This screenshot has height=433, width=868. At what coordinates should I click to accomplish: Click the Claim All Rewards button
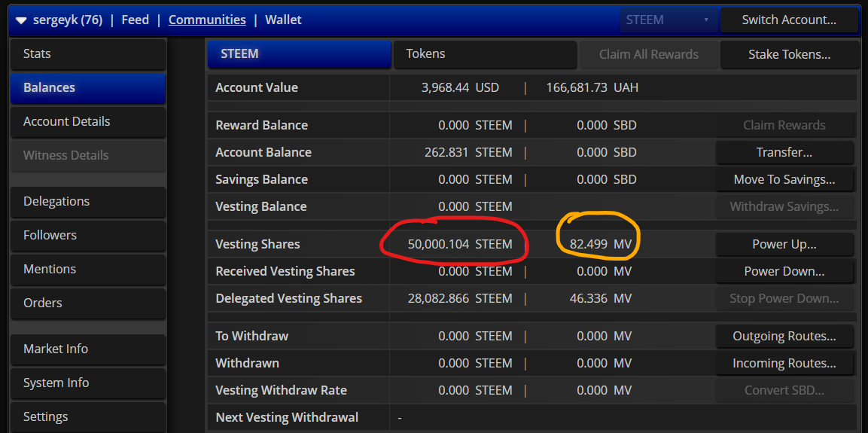[649, 55]
